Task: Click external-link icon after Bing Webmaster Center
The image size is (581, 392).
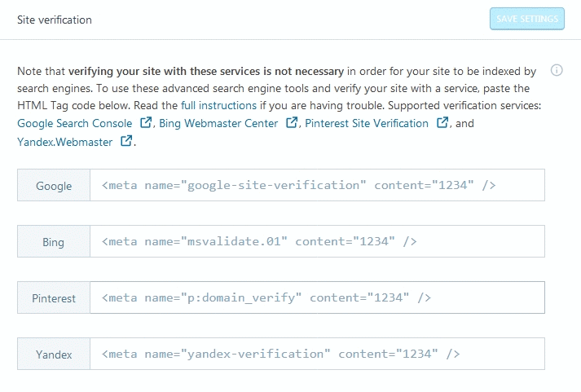Action: coord(292,122)
